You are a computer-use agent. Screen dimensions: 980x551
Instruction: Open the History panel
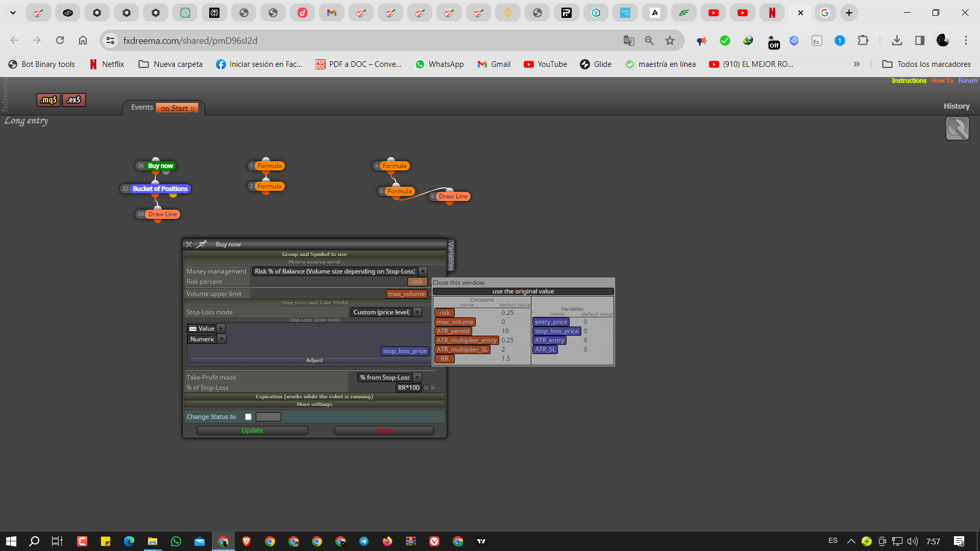pos(957,106)
